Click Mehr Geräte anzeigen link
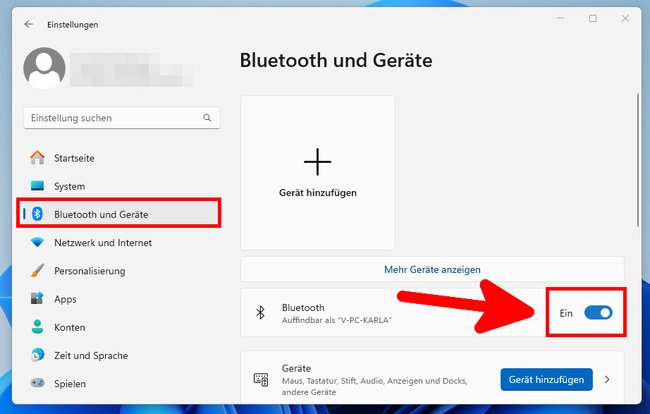Viewport: 650px width, 414px height. [432, 269]
